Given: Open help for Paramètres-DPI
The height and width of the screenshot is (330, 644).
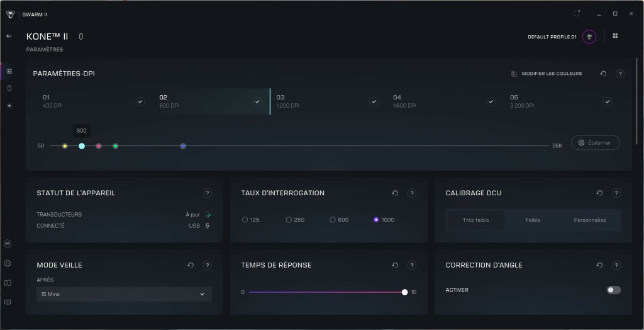Looking at the screenshot, I should (x=620, y=74).
